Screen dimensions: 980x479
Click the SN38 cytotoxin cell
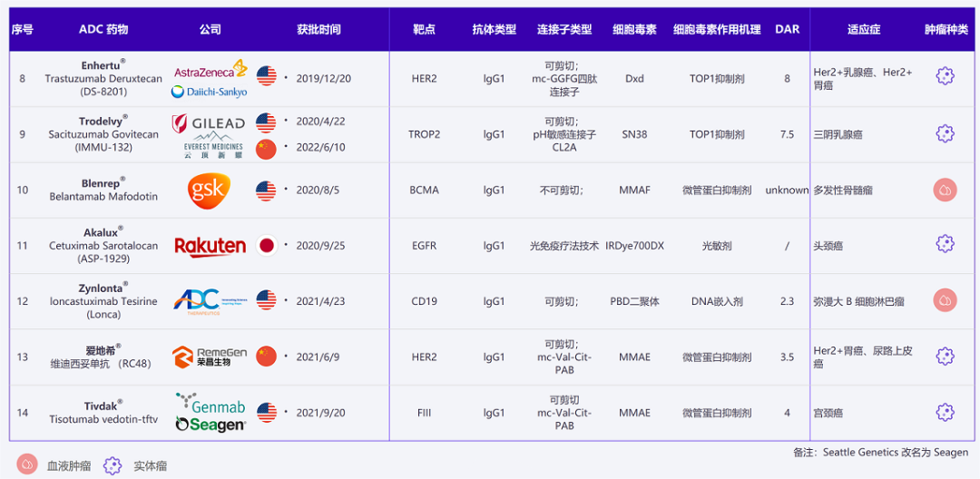634,134
